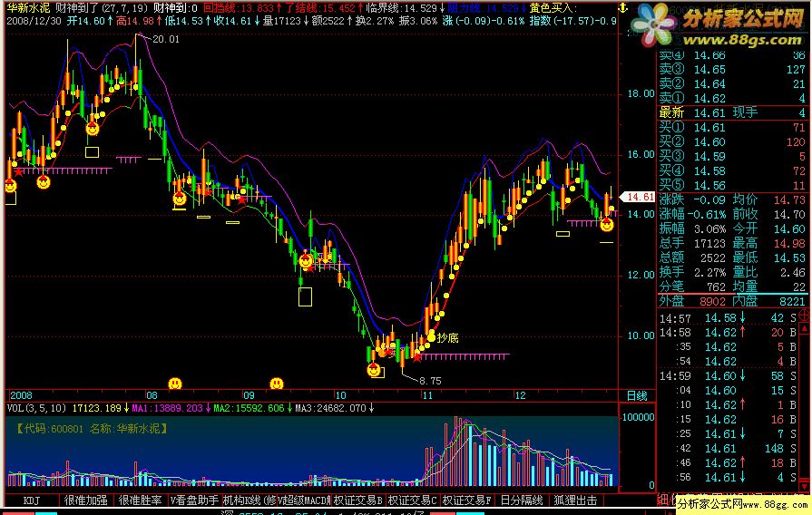This screenshot has height=515, width=812.
Task: Click the 卖③ 14.65 ask row
Action: (x=732, y=69)
